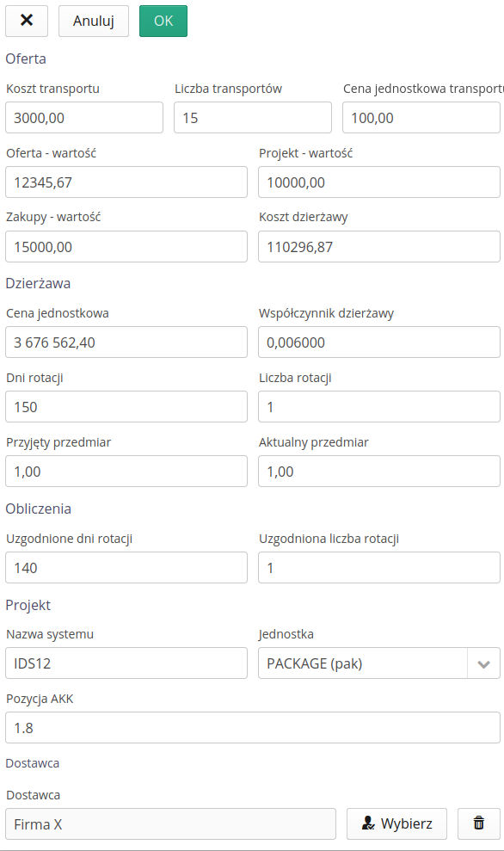The image size is (504, 851).
Task: Click into the Projekt - wartość input
Action: (378, 182)
